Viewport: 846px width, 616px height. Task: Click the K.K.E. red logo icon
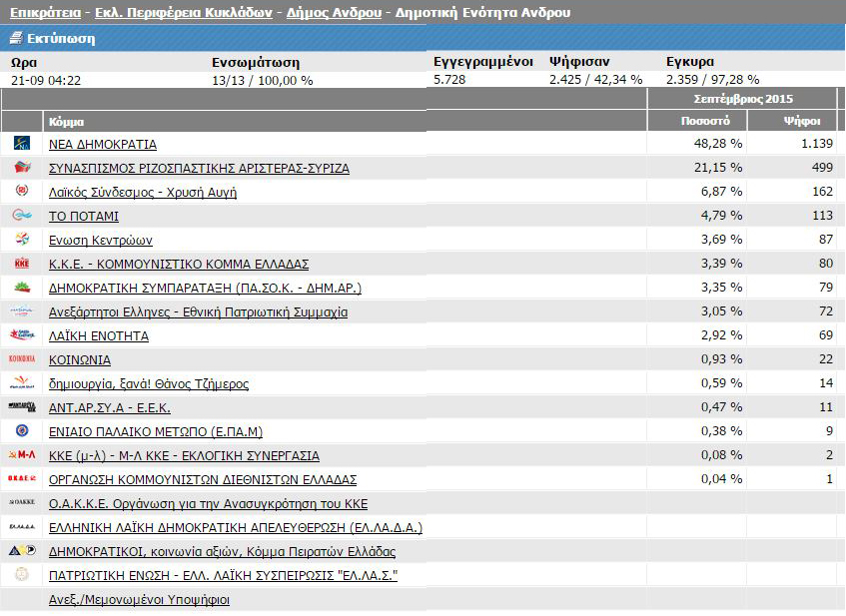[22, 264]
